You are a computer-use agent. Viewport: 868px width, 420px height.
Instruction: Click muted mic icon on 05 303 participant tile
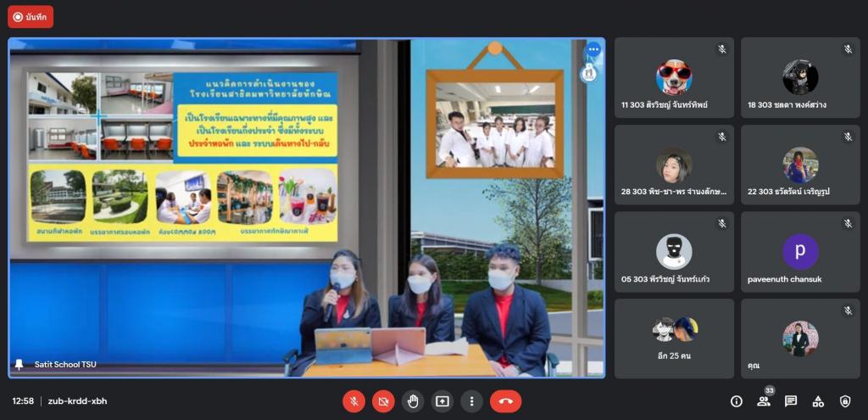[x=722, y=223]
